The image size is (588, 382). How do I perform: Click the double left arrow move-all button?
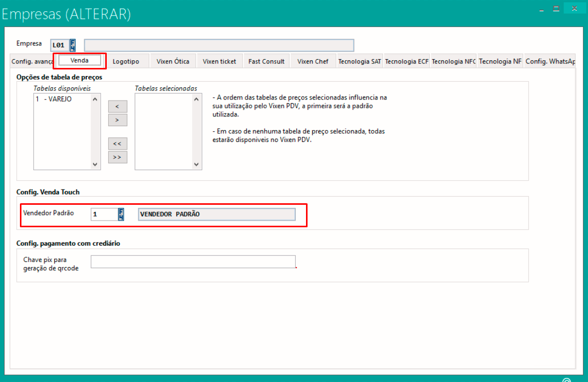[x=117, y=144]
